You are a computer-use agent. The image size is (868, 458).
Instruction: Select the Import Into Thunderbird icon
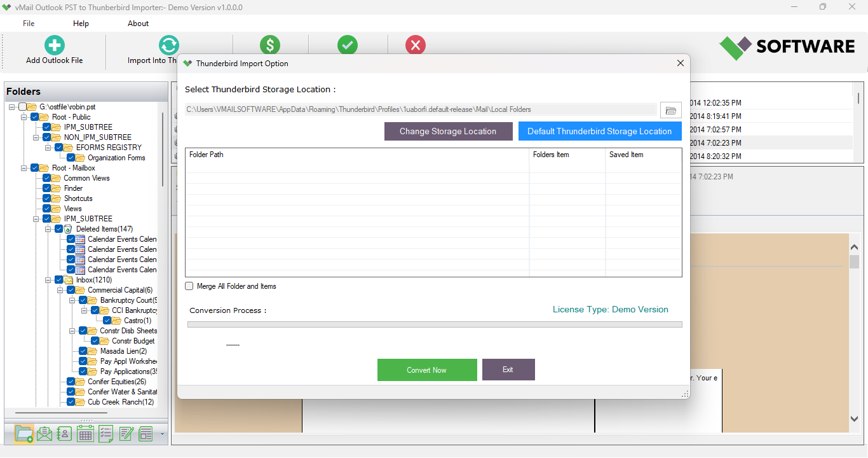pyautogui.click(x=168, y=45)
